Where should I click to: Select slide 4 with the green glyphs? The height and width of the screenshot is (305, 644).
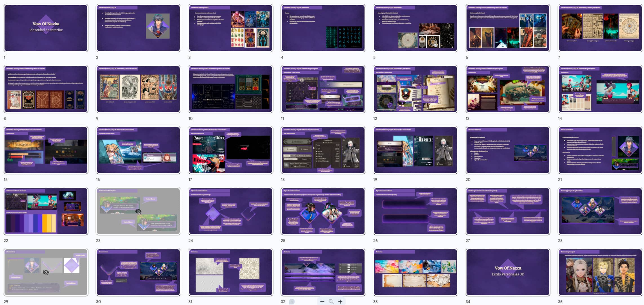[323, 28]
